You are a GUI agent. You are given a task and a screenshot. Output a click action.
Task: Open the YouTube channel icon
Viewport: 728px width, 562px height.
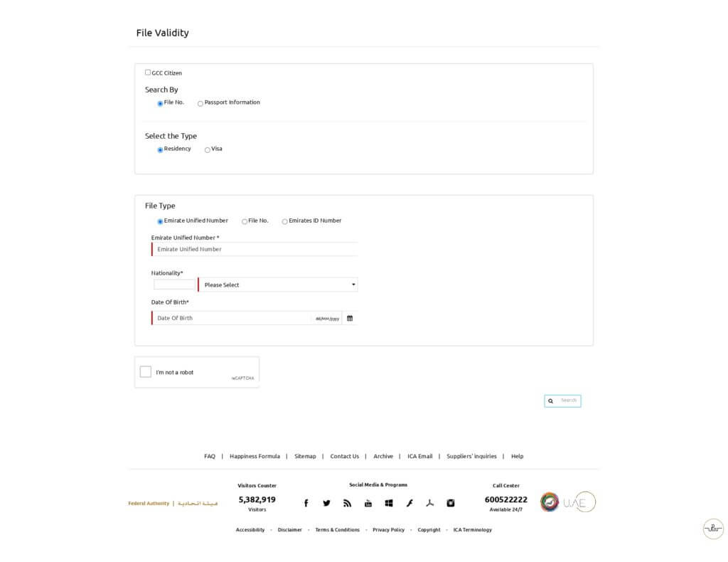point(368,503)
